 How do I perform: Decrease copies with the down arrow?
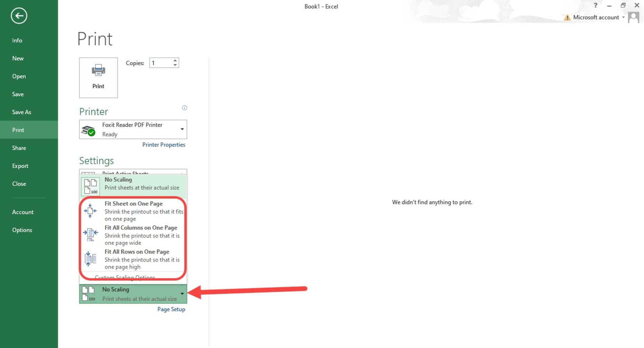[x=175, y=65]
